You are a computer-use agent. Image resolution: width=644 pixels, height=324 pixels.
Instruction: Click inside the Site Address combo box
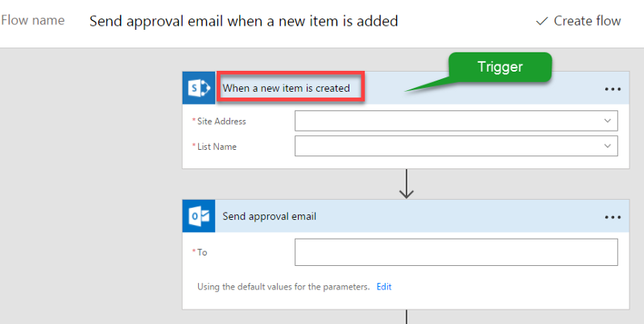pos(456,121)
